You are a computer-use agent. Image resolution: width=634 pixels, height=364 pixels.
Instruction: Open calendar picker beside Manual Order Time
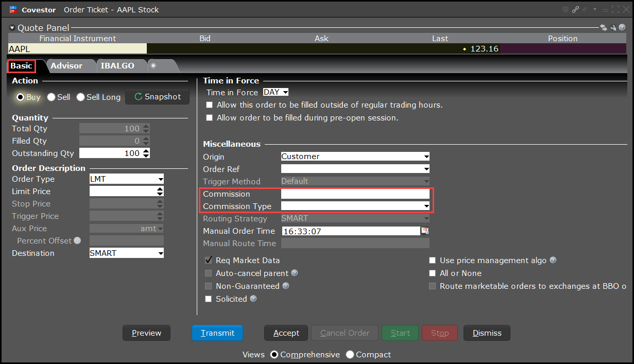pos(425,231)
